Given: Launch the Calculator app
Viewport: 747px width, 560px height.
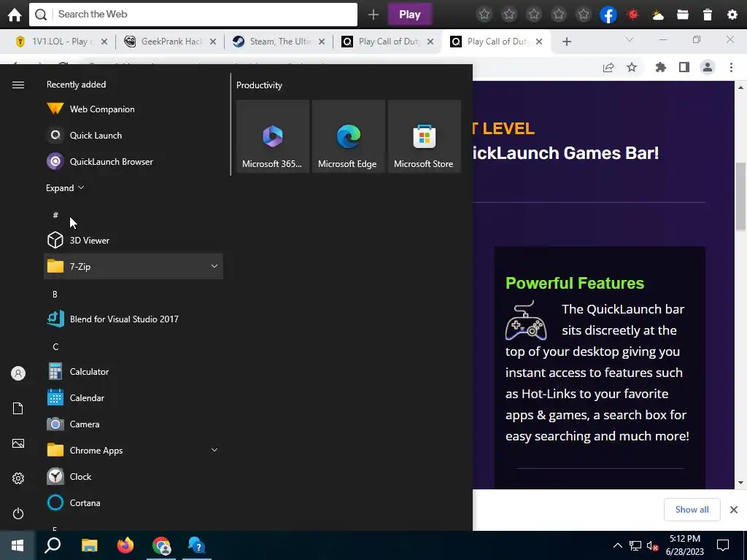Looking at the screenshot, I should pos(134,371).
